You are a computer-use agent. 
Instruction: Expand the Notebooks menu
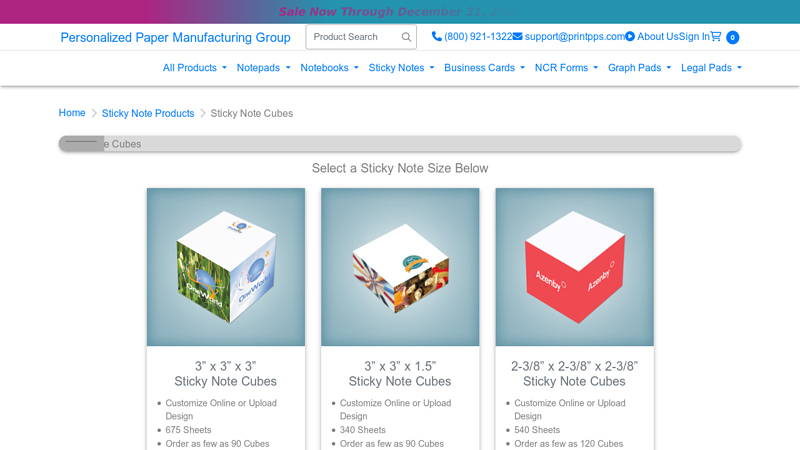point(330,68)
